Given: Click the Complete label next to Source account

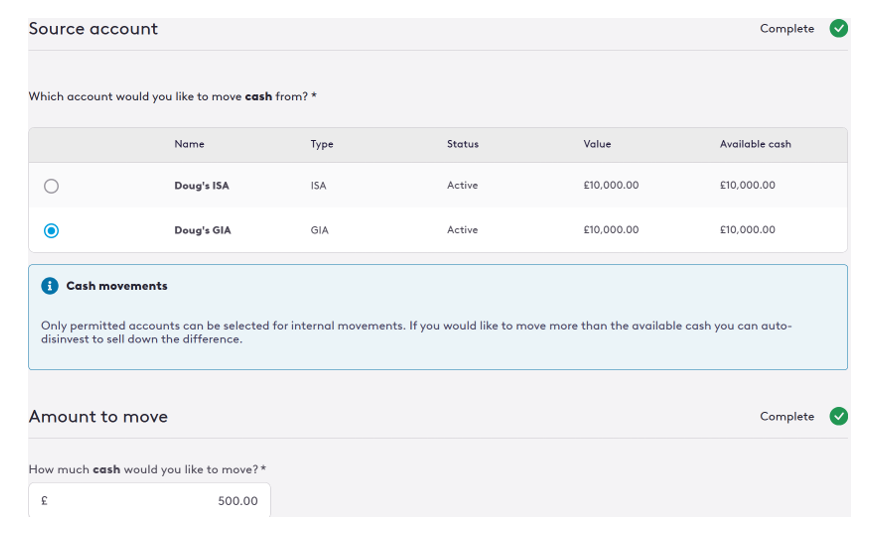Looking at the screenshot, I should (x=787, y=29).
